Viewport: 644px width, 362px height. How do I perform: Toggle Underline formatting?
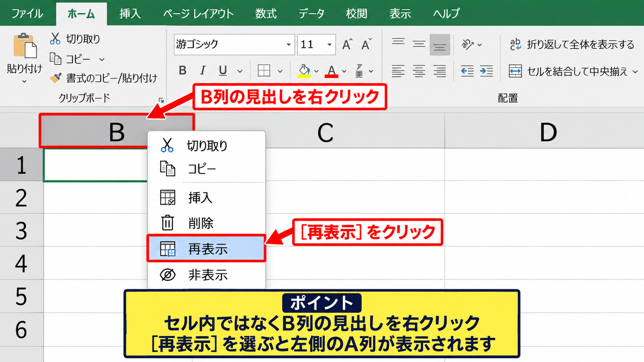[223, 70]
